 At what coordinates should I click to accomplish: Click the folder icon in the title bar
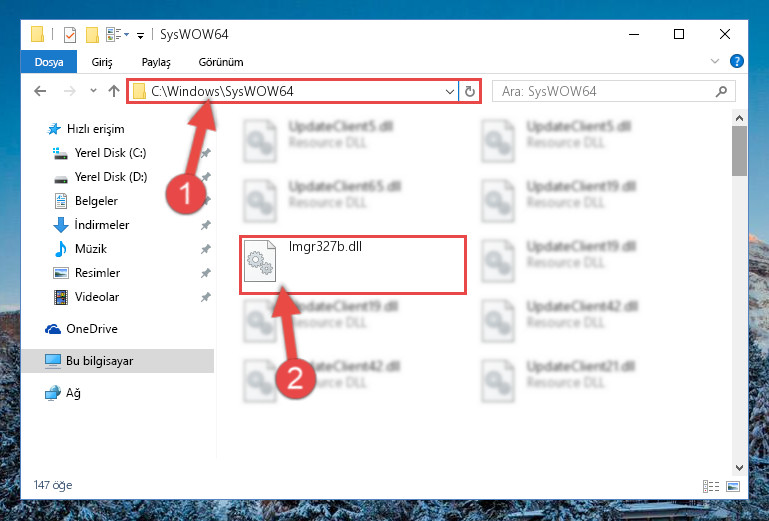(37, 34)
